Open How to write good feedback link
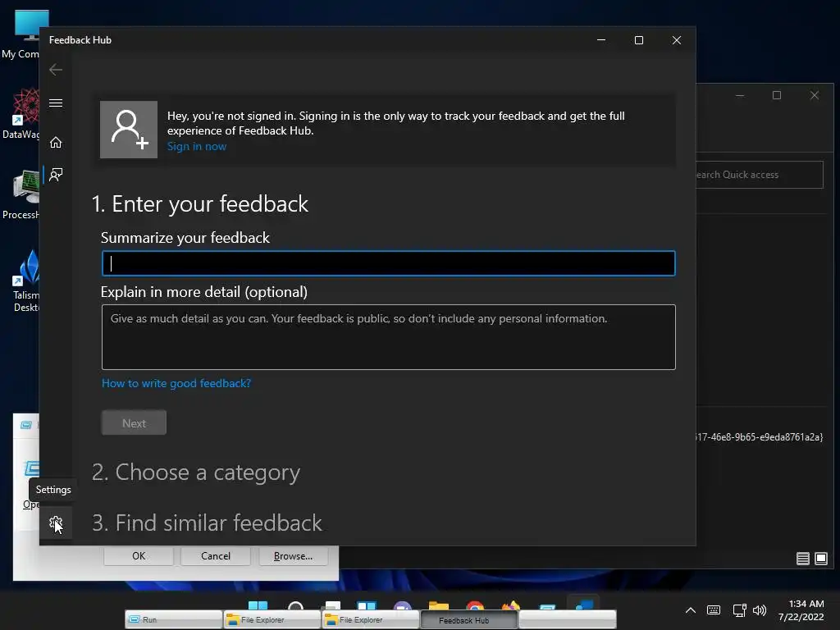Image resolution: width=840 pixels, height=630 pixels. tap(176, 383)
